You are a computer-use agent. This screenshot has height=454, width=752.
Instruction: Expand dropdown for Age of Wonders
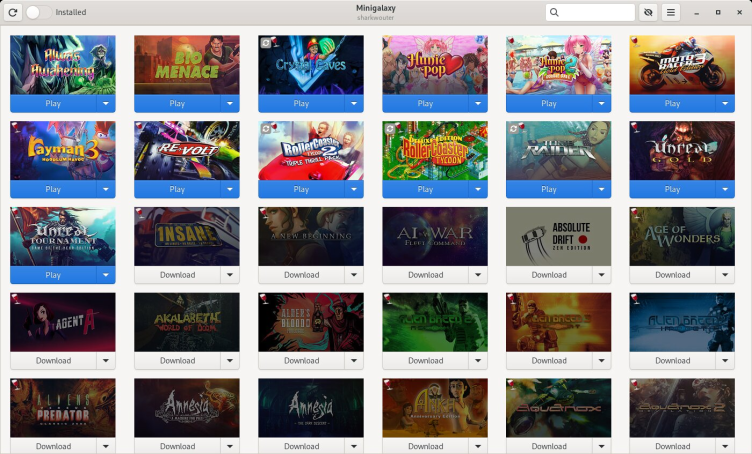(x=725, y=275)
